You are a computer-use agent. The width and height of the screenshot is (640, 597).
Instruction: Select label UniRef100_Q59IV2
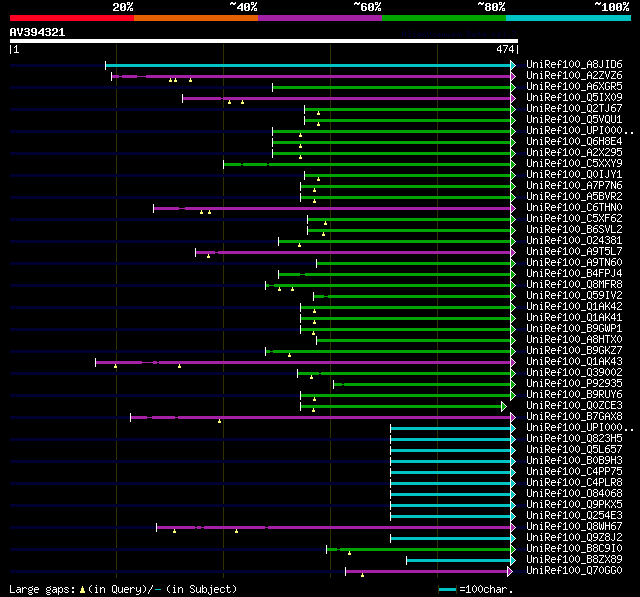pos(574,296)
